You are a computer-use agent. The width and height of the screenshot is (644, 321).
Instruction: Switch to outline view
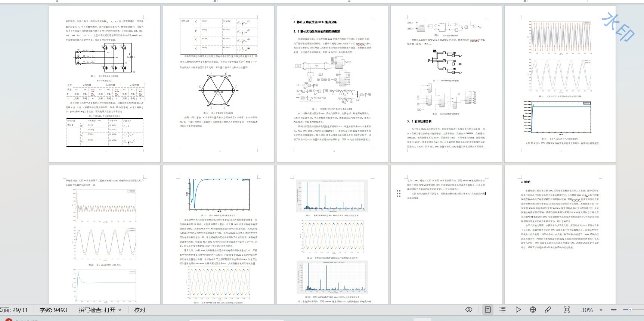(503, 310)
